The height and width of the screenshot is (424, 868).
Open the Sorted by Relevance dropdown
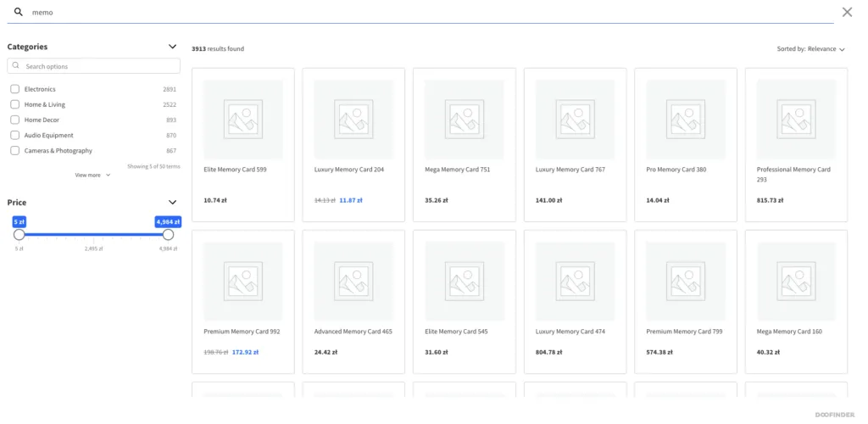point(811,49)
